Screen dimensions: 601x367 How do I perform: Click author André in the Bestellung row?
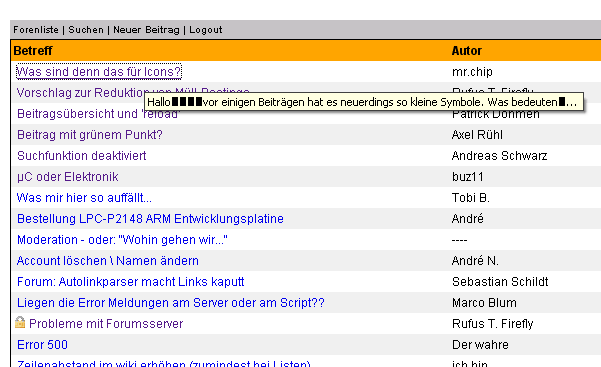coord(468,219)
